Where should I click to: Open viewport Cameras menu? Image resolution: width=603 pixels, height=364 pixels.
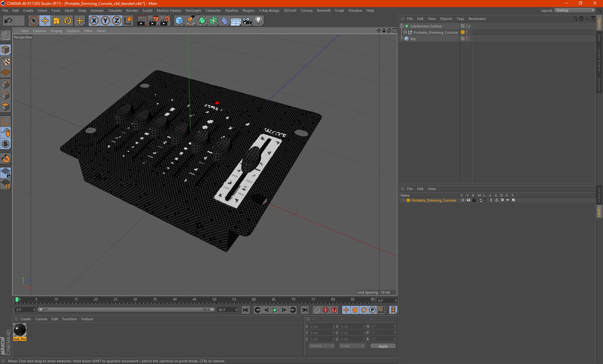point(39,31)
